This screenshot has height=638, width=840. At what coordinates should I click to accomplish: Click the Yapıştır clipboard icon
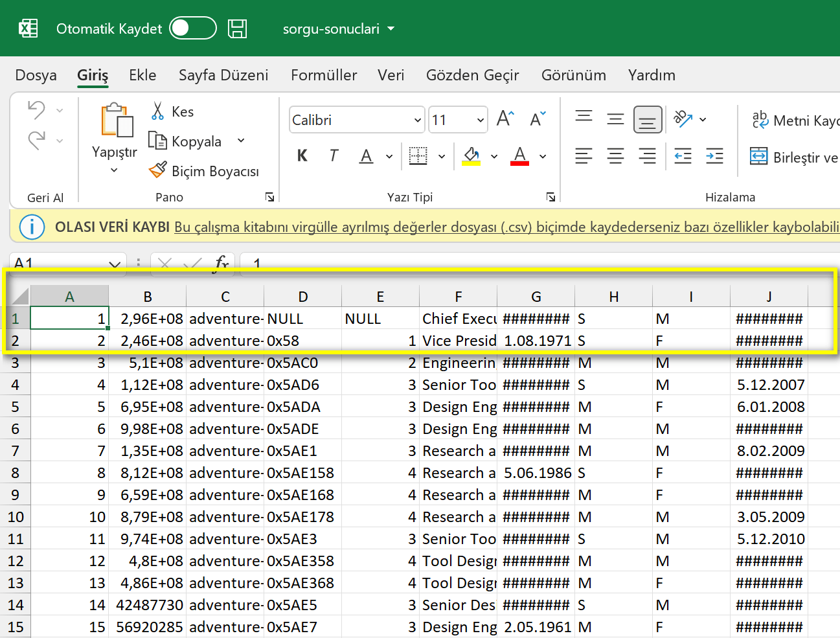tap(117, 120)
